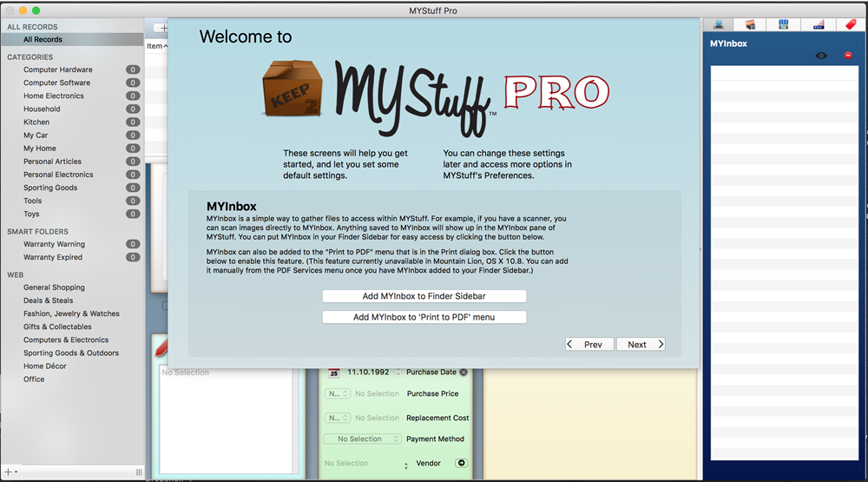Open the Payment Method dropdown
868x482 pixels.
click(362, 439)
